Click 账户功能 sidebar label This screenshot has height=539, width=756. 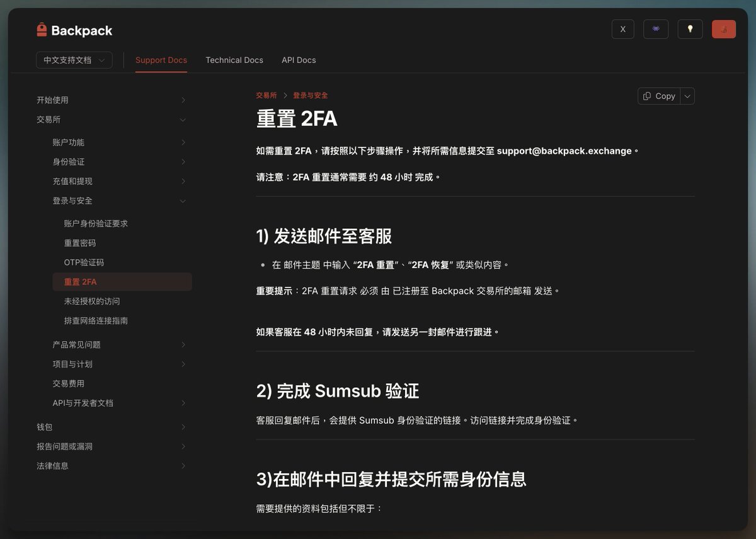pyautogui.click(x=68, y=142)
